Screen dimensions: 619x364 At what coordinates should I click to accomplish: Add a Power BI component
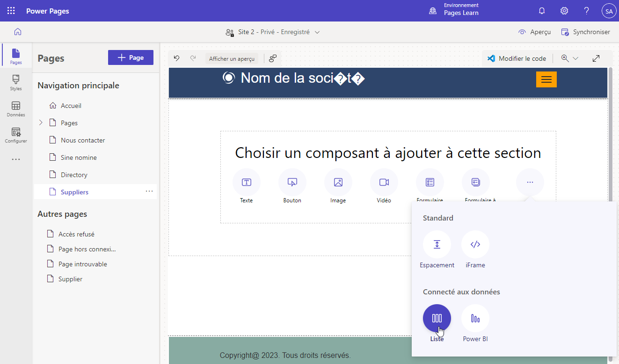[475, 318]
